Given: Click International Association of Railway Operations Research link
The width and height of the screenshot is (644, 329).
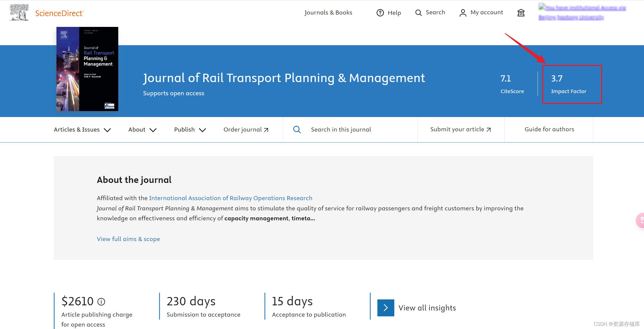Looking at the screenshot, I should pos(231,198).
